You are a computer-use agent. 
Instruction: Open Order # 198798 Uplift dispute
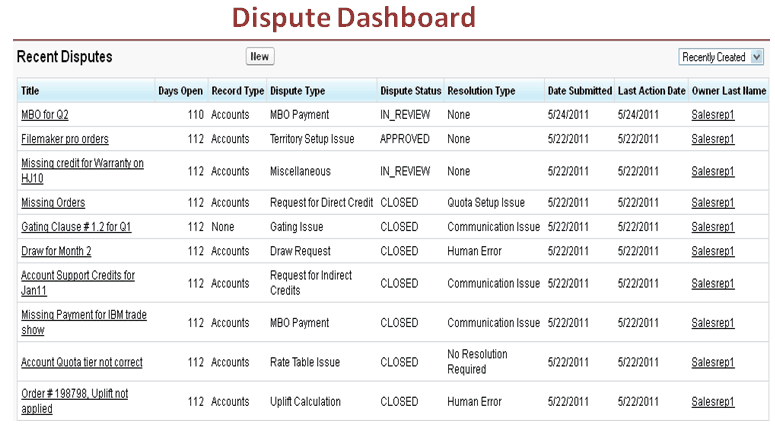(74, 394)
